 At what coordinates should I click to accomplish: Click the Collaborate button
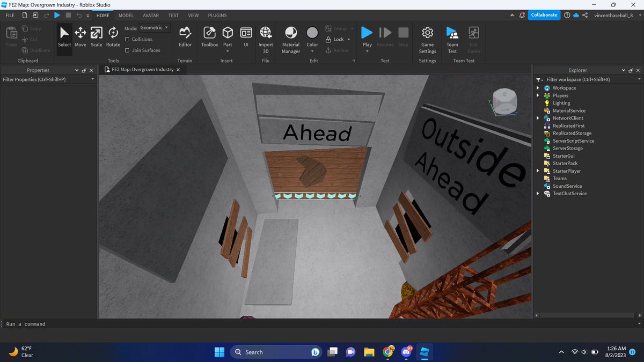[x=544, y=15]
